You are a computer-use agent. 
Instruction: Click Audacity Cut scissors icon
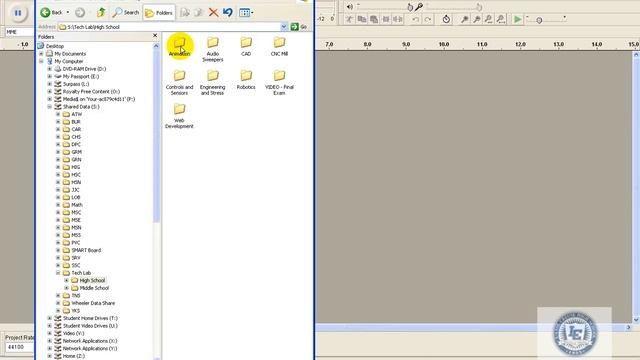click(349, 19)
